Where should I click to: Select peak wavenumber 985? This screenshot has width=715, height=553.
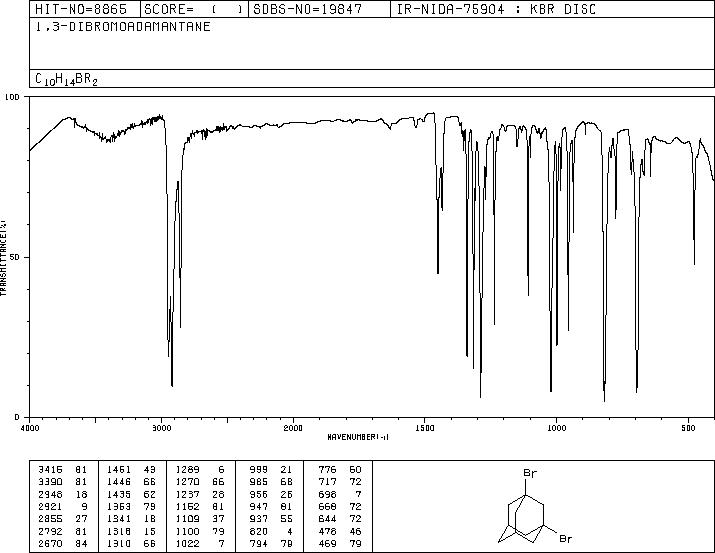click(x=259, y=482)
